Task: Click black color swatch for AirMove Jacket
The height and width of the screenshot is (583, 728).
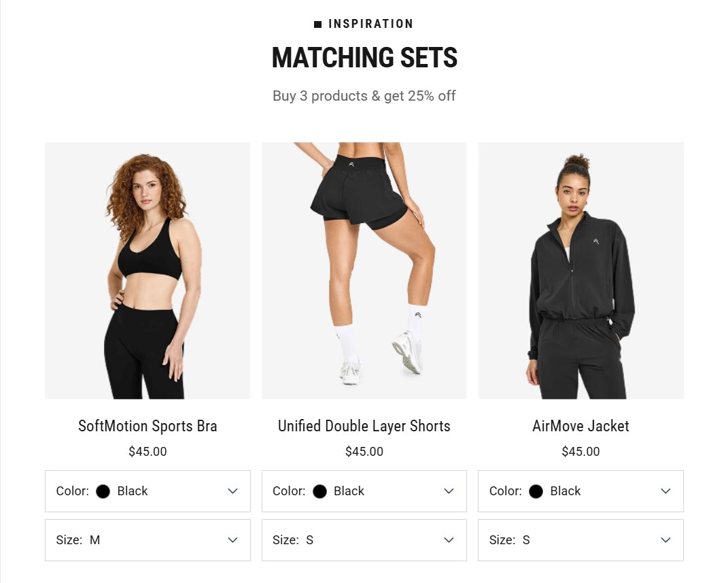Action: pos(536,491)
